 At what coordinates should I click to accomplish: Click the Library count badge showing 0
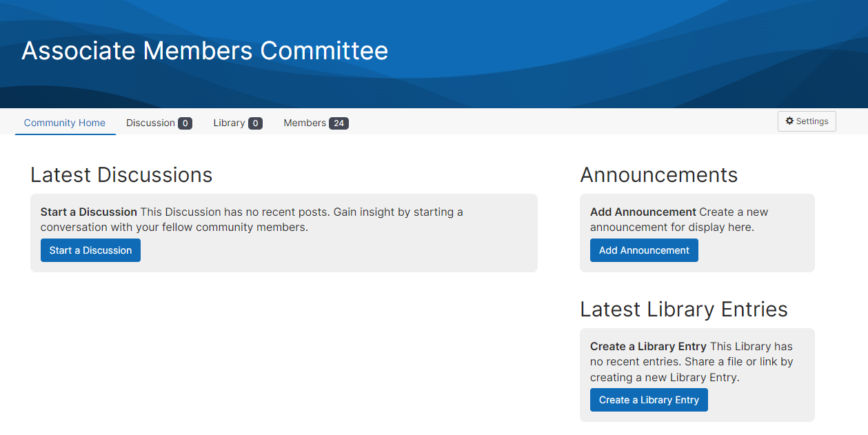point(255,123)
